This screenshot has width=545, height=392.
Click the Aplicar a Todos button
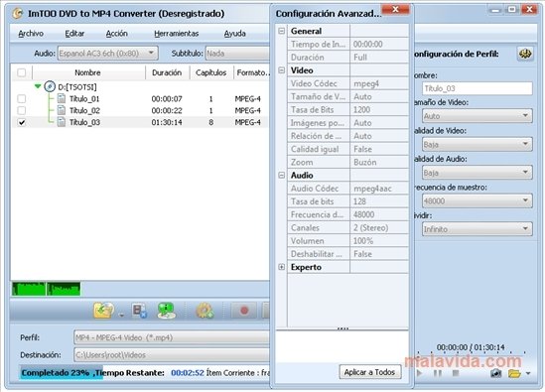[370, 372]
